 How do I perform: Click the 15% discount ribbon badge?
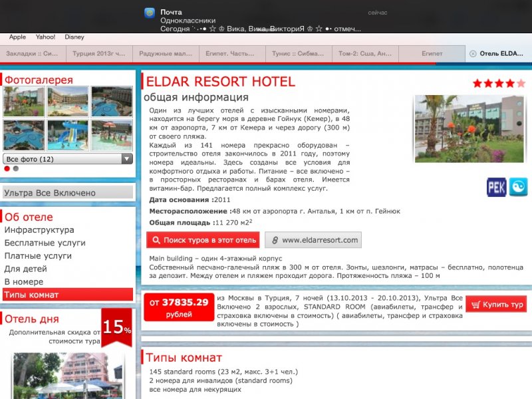[117, 327]
